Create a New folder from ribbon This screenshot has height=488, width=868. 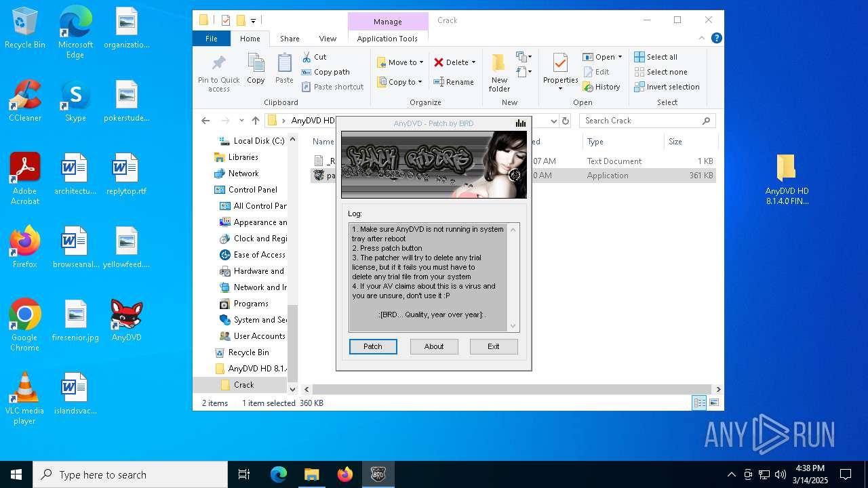(499, 73)
